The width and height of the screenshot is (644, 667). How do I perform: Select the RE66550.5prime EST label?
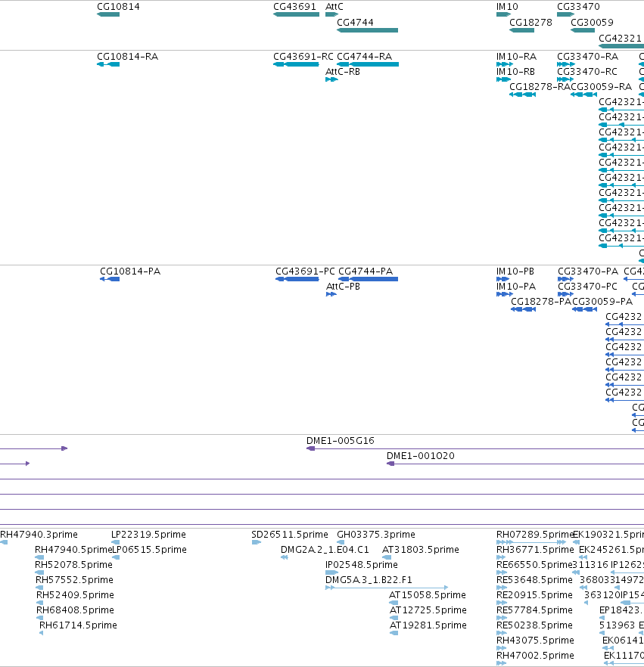tap(534, 565)
